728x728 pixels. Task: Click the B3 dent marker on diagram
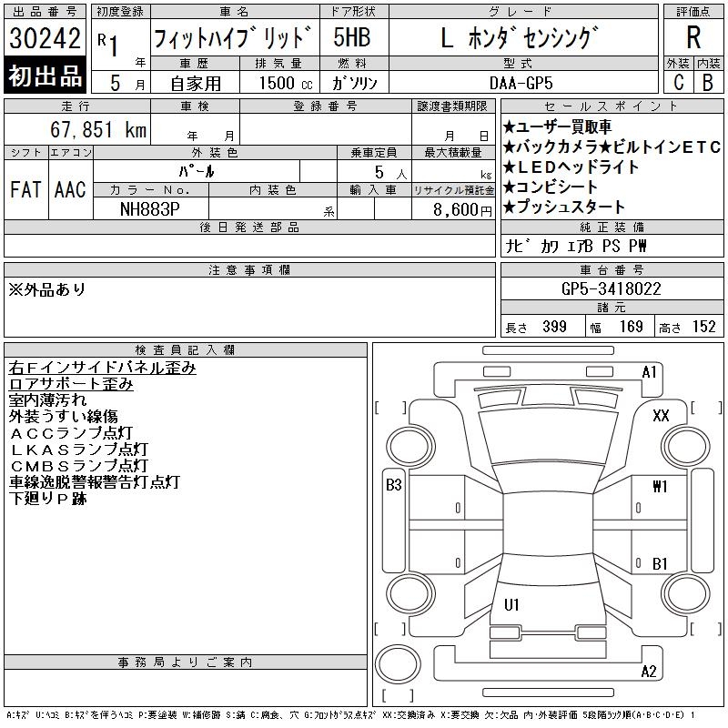point(394,485)
